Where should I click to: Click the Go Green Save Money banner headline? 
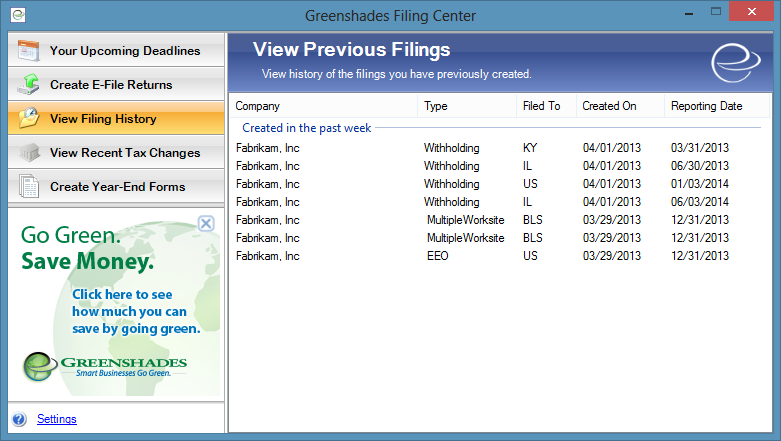pyautogui.click(x=87, y=248)
